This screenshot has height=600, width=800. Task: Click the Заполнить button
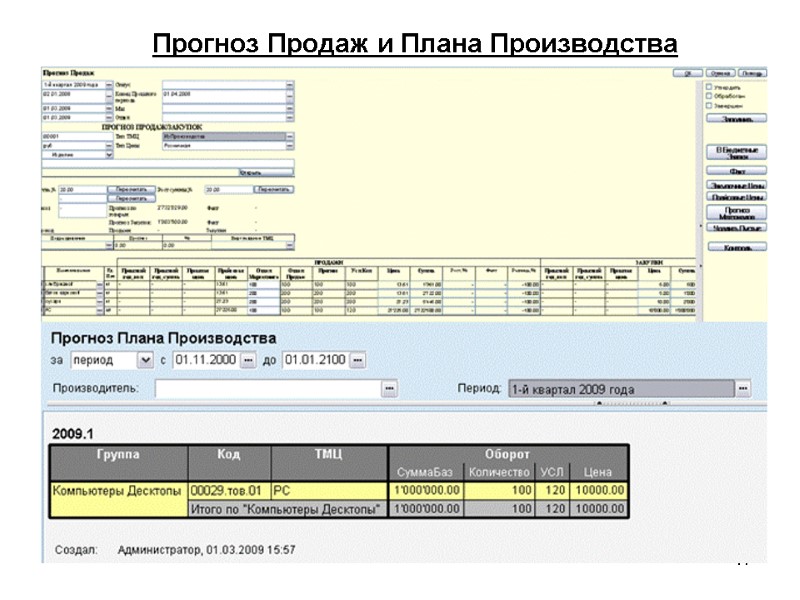(737, 118)
